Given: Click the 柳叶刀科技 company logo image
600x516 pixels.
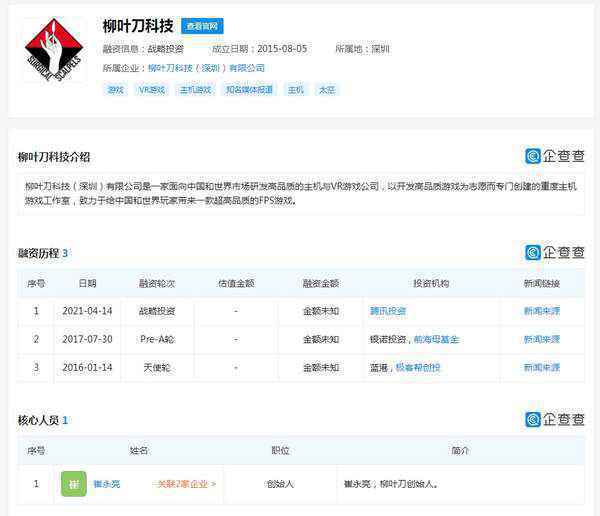Looking at the screenshot, I should pos(54,49).
